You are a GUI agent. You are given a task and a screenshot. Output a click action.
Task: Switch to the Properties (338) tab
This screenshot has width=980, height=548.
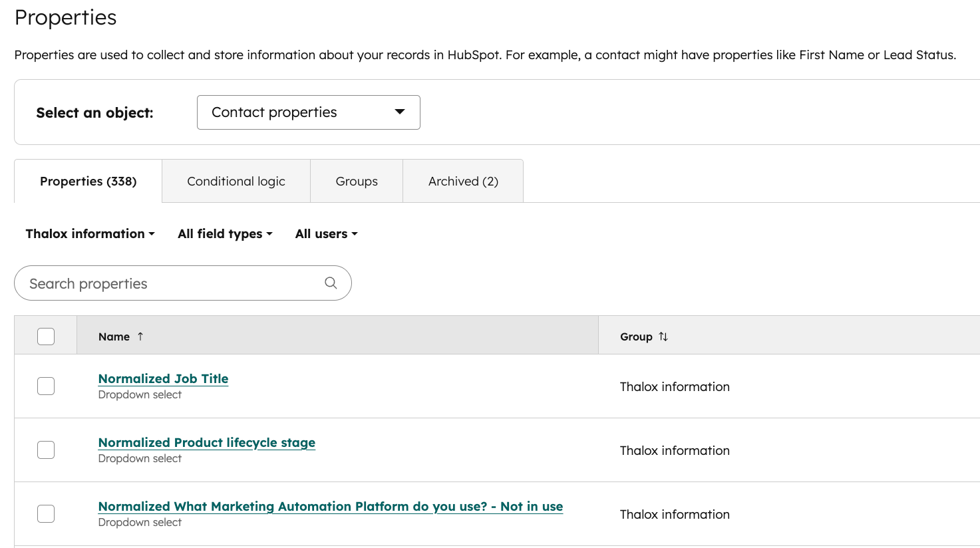(88, 181)
